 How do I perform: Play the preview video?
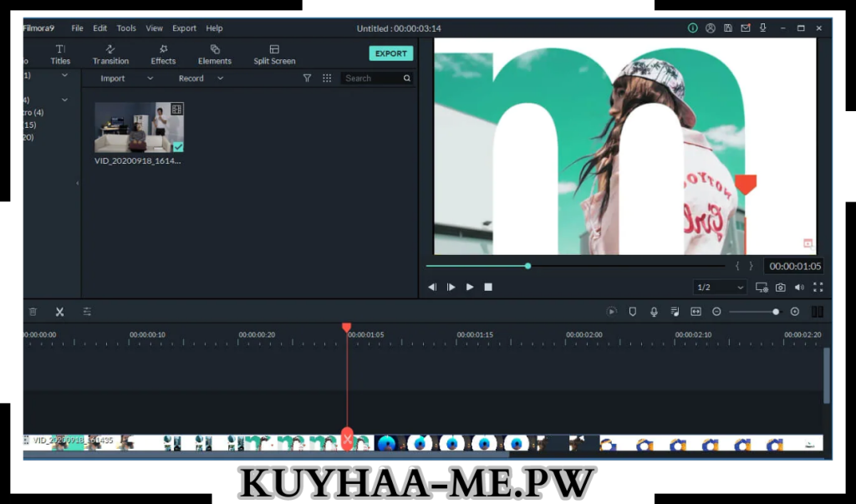[470, 288]
